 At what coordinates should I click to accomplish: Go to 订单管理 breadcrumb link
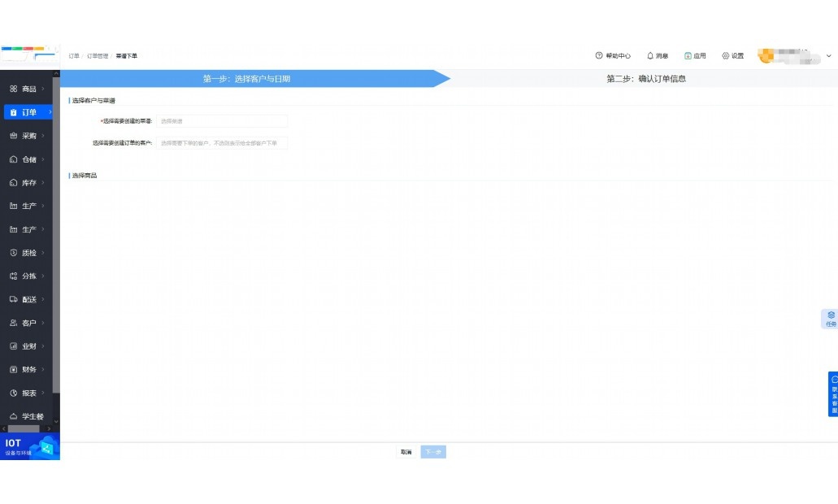pos(97,56)
